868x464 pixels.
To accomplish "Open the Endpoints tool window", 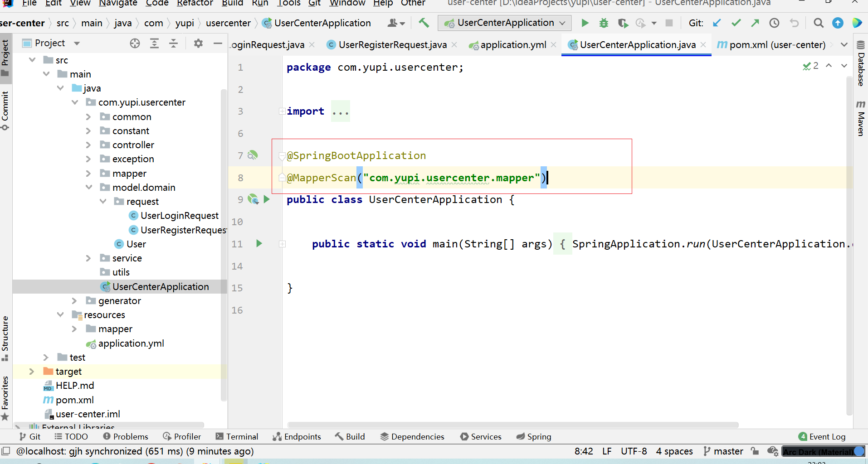I will point(297,436).
